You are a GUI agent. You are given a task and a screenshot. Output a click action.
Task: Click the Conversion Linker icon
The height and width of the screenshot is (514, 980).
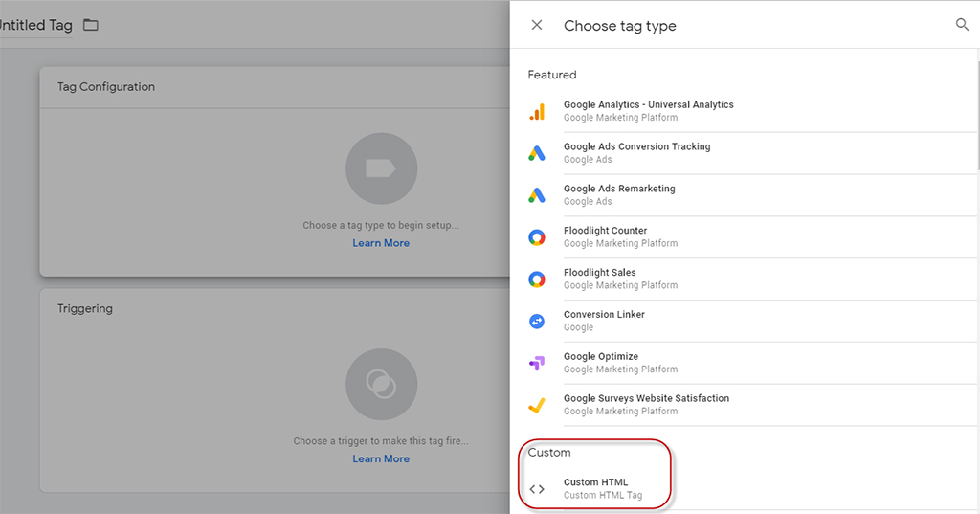tap(537, 321)
